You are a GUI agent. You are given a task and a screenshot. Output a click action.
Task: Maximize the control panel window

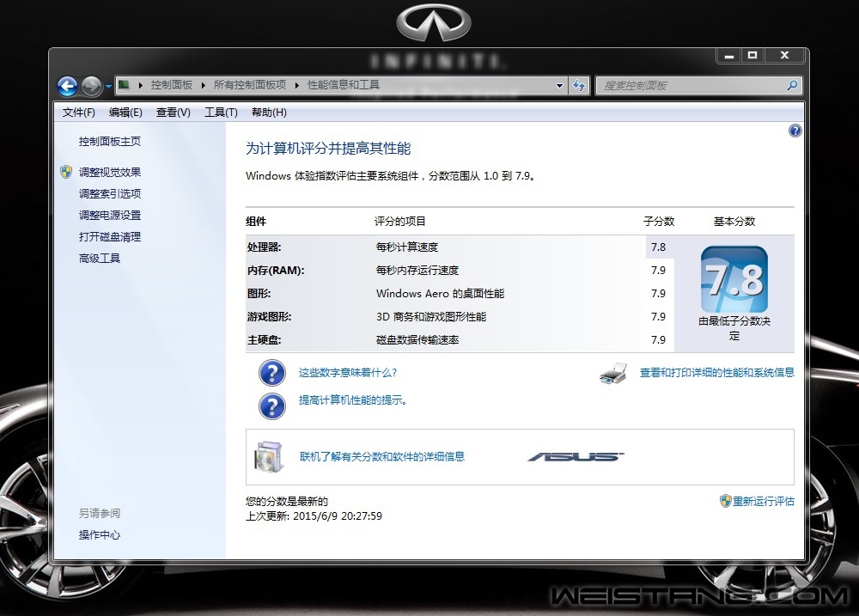point(752,55)
